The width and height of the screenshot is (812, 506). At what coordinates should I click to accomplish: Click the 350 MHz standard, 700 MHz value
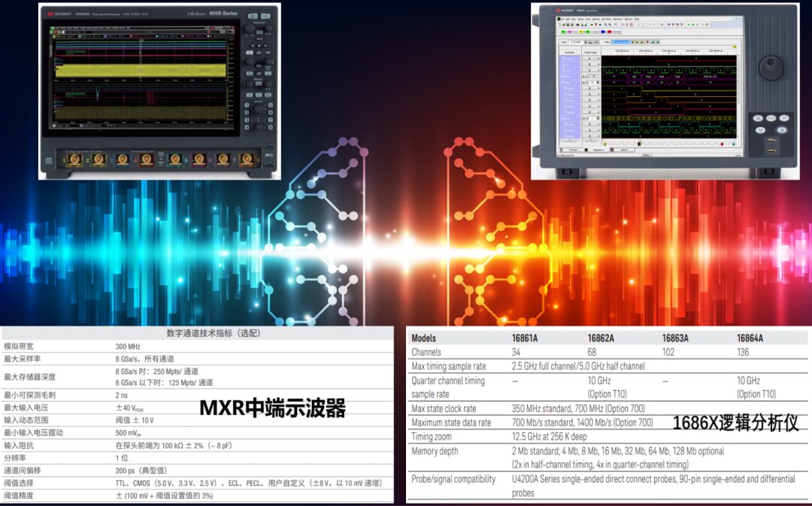tap(578, 408)
